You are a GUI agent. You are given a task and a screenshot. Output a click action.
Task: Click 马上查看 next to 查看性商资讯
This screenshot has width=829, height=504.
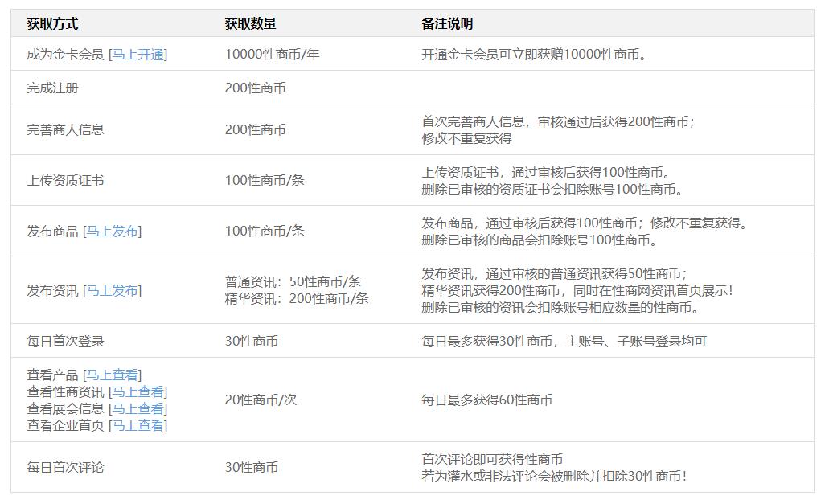(137, 392)
